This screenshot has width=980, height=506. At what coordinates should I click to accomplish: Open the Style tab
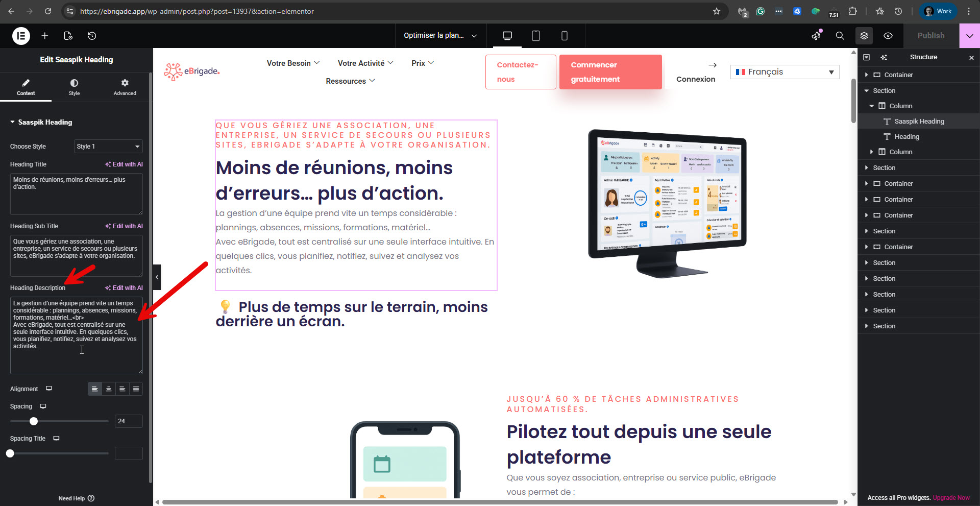pyautogui.click(x=74, y=87)
